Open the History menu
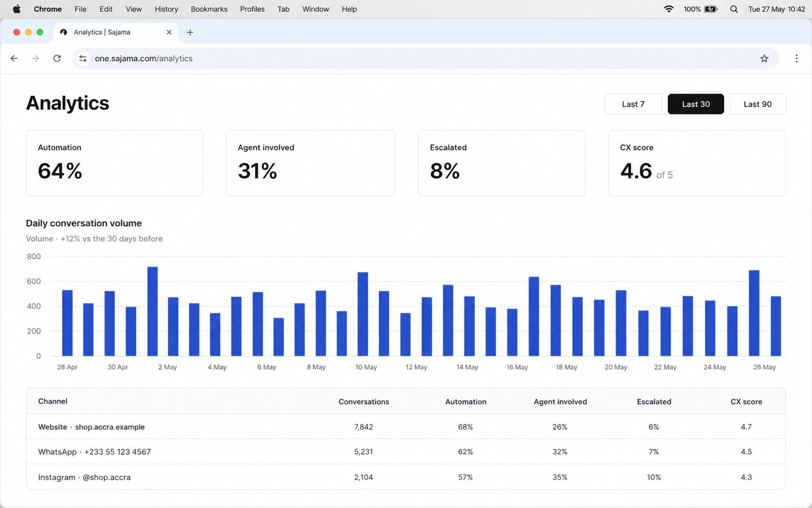 [166, 9]
